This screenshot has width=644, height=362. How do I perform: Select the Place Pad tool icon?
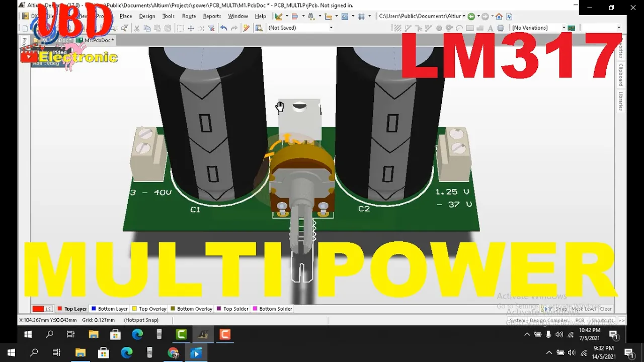pyautogui.click(x=439, y=28)
